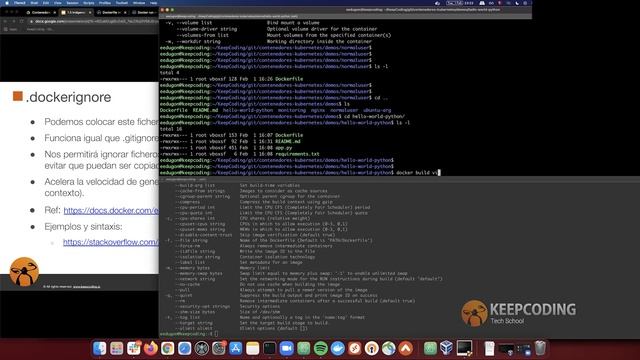
Task: Click the '.dockerignore' slide title
Action: [x=68, y=97]
